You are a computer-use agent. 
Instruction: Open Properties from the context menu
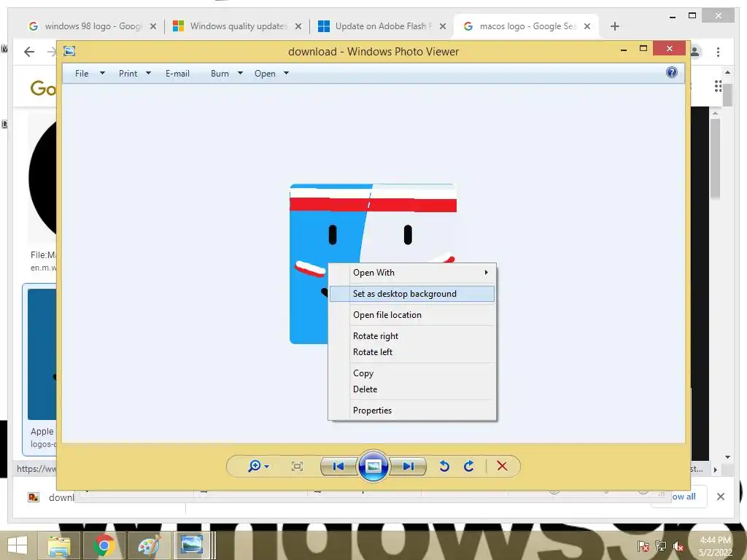[413, 410]
